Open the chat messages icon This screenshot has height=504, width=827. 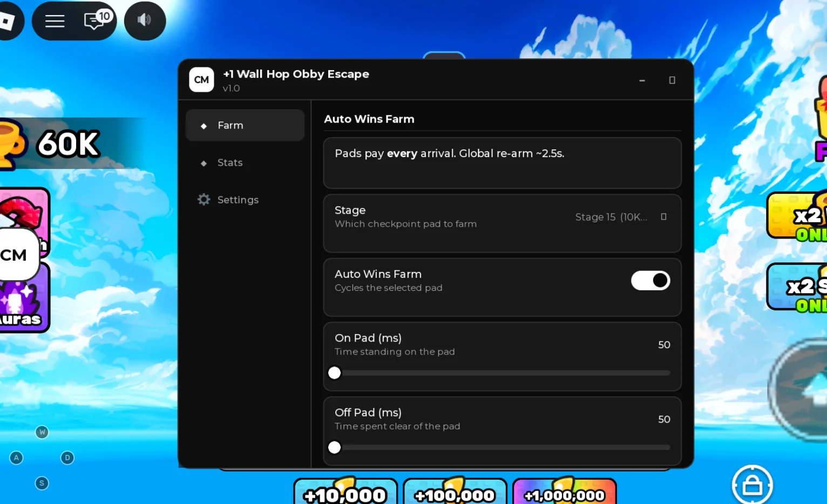96,20
